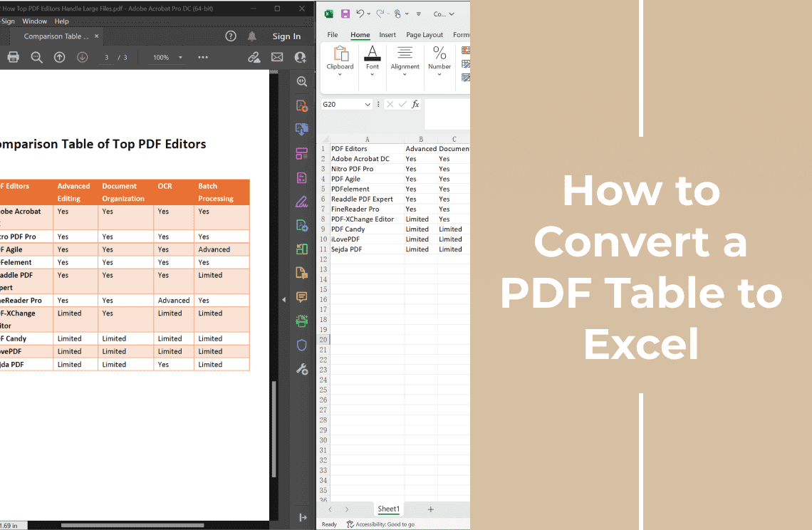
Task: Open the Protect tool shield icon
Action: 301,345
